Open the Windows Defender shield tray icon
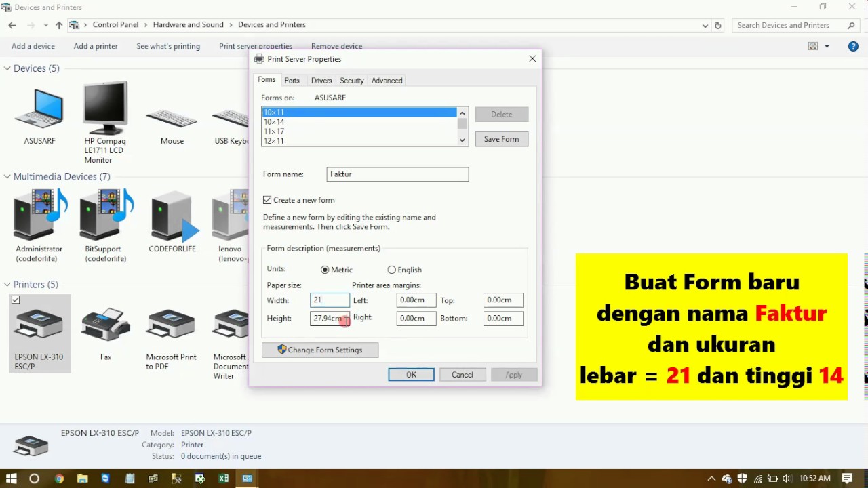868x488 pixels. click(x=743, y=479)
